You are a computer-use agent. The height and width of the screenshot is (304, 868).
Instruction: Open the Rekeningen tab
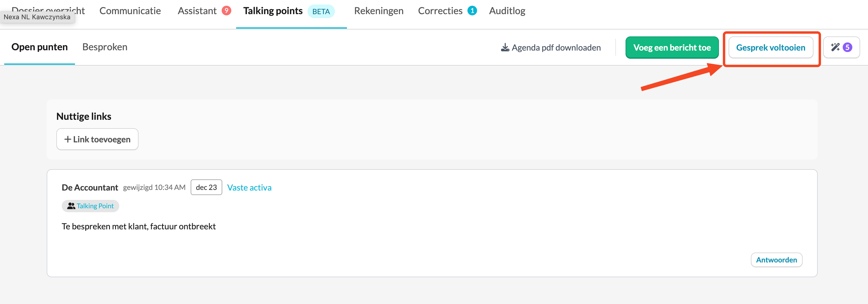[x=379, y=11]
